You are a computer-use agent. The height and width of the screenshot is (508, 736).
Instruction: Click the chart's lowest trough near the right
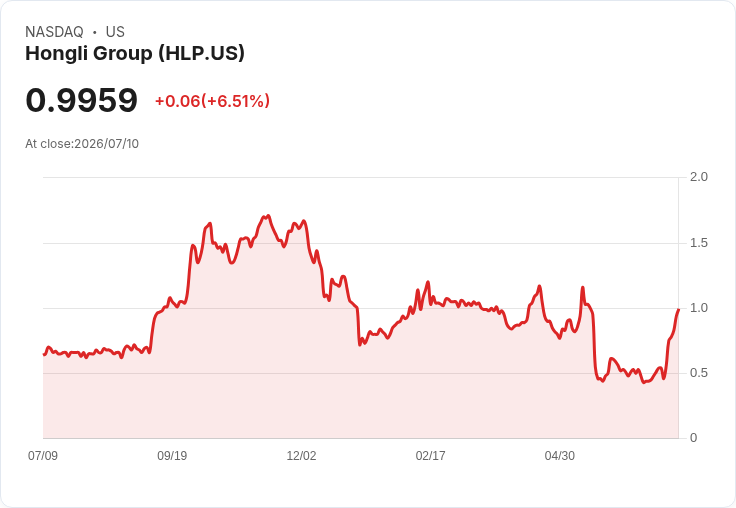tap(644, 382)
